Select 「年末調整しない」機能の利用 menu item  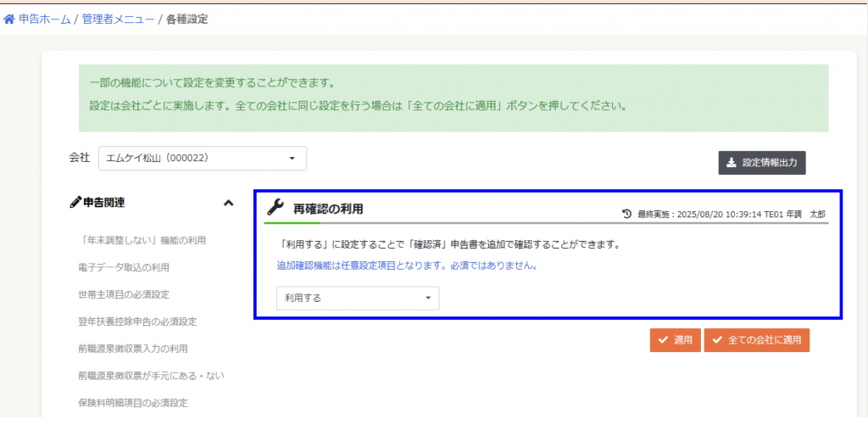pyautogui.click(x=142, y=240)
